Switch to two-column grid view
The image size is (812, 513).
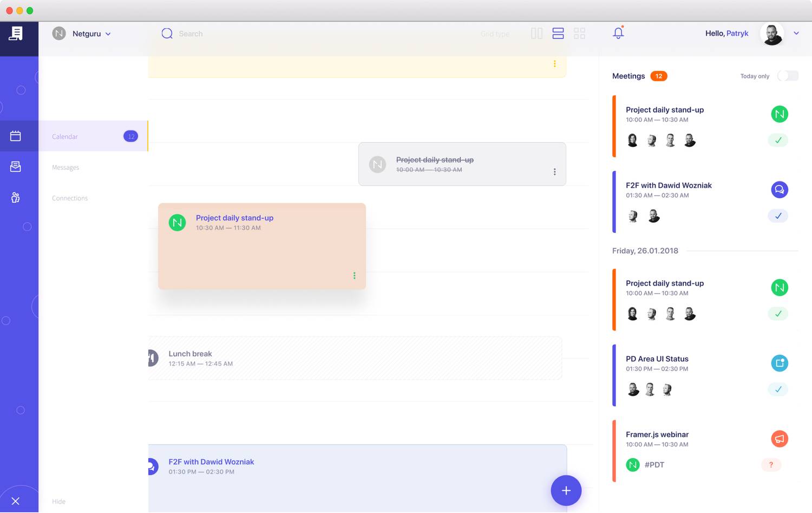[x=536, y=34]
